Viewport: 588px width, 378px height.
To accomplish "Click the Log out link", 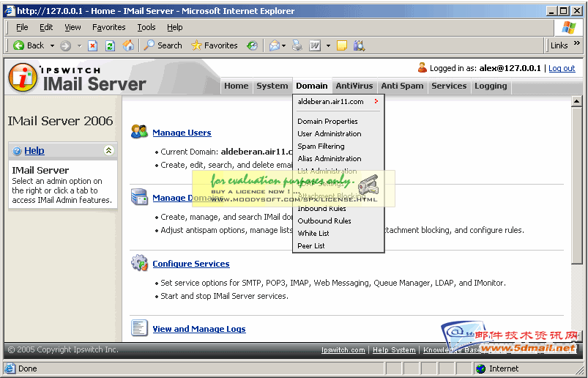I will click(x=562, y=68).
